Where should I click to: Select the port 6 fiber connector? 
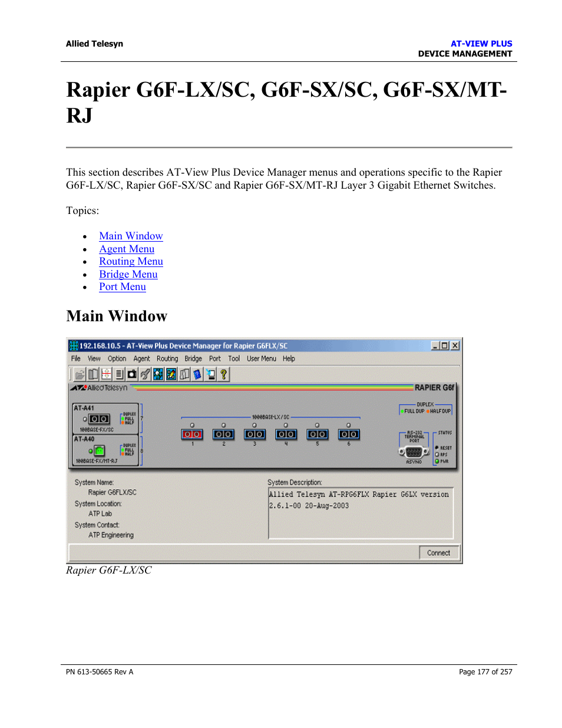[x=349, y=434]
